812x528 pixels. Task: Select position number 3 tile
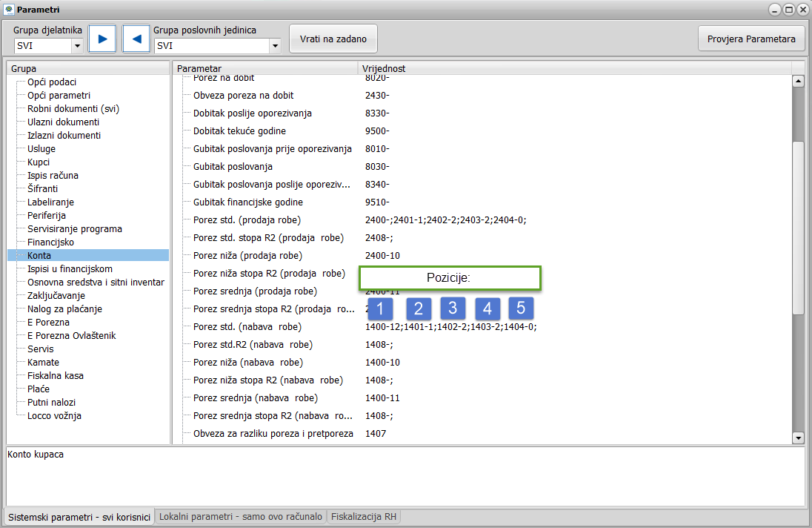pos(453,308)
